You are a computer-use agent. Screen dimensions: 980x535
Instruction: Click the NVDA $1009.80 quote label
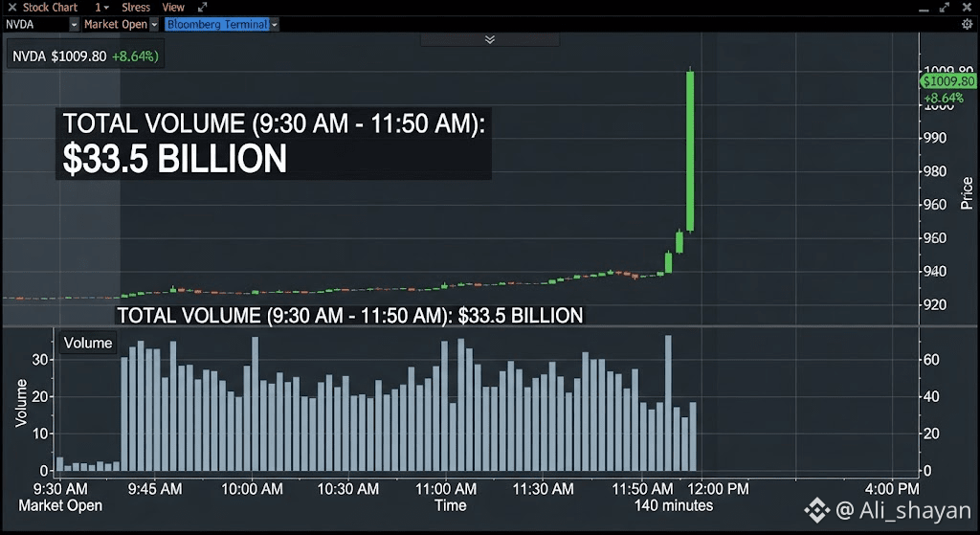(85, 56)
